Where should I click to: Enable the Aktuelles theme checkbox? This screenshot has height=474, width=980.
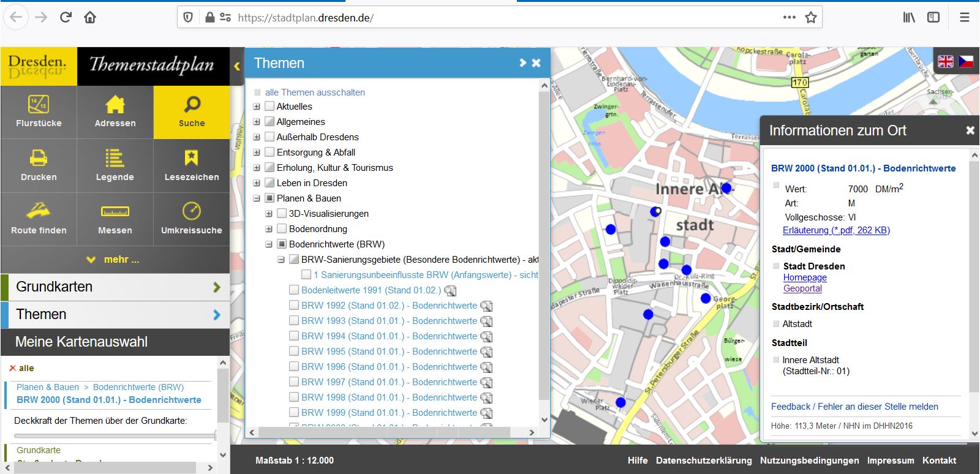tap(269, 107)
